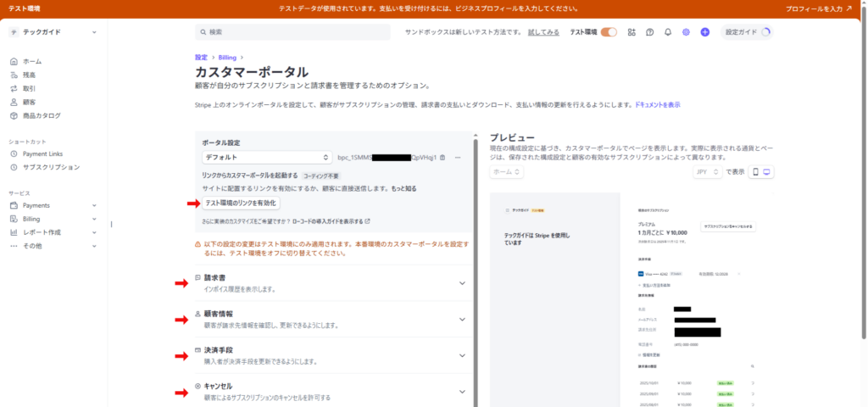Click the settings panel vertical scrollbar
The height and width of the screenshot is (407, 868).
476,271
